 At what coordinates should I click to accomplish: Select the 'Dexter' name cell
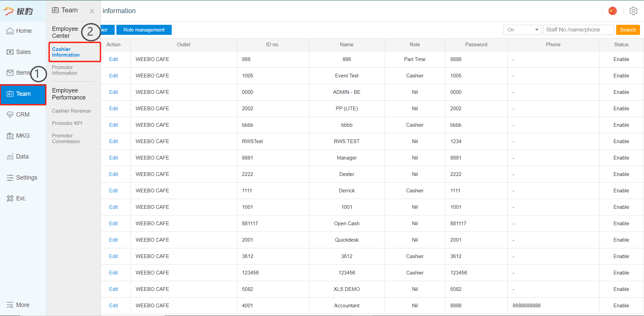[x=346, y=174]
